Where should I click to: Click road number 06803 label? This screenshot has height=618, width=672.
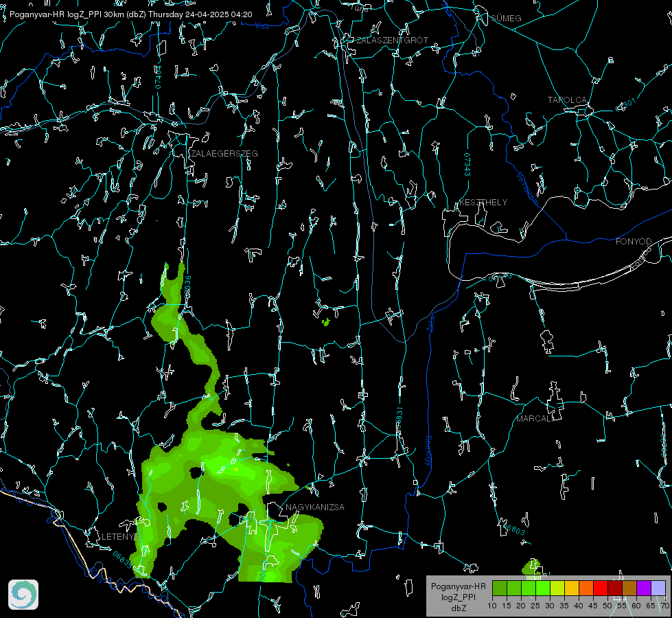[515, 529]
